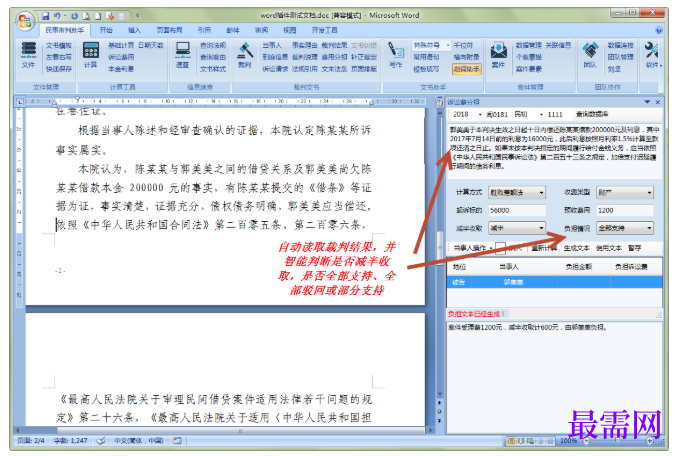Image resolution: width=680 pixels, height=456 pixels.
Task: Click the case number field showing 1111
Action: tap(558, 115)
